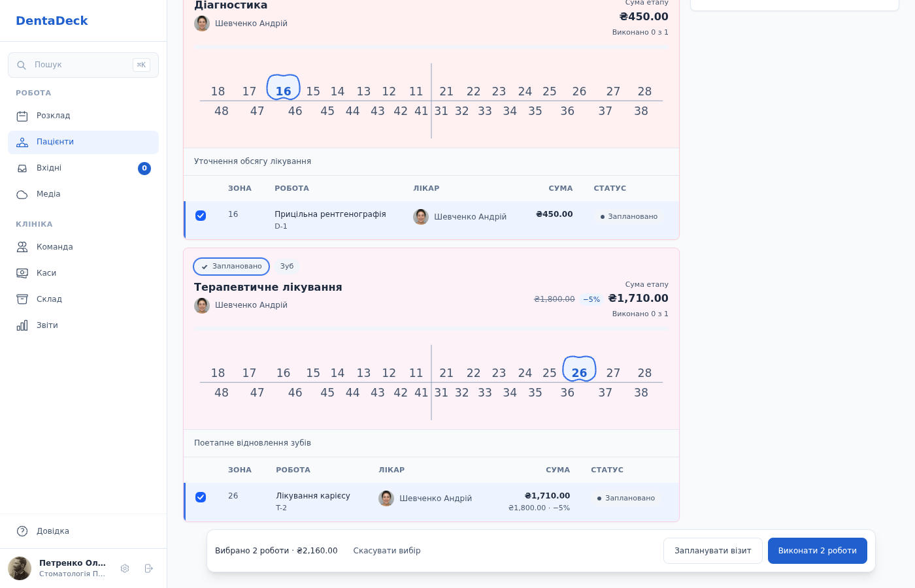The width and height of the screenshot is (915, 588).
Task: Open the Розклад calendar icon
Action: tap(22, 116)
